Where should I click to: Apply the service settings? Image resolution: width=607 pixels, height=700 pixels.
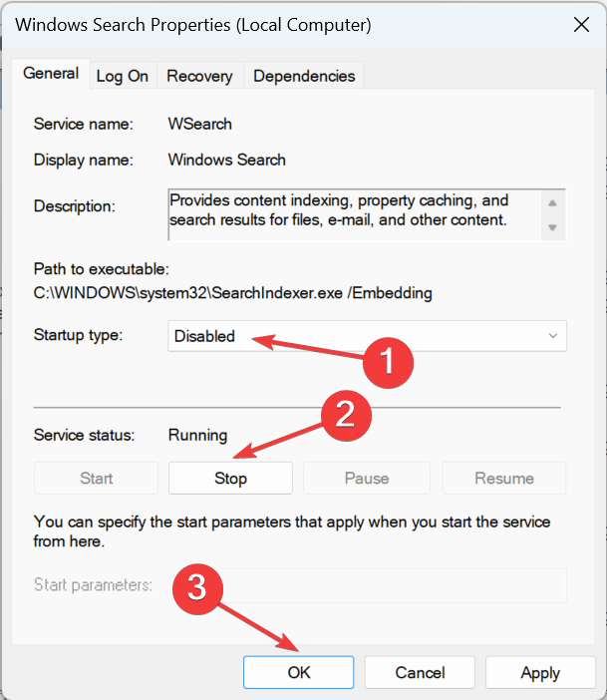click(x=540, y=673)
